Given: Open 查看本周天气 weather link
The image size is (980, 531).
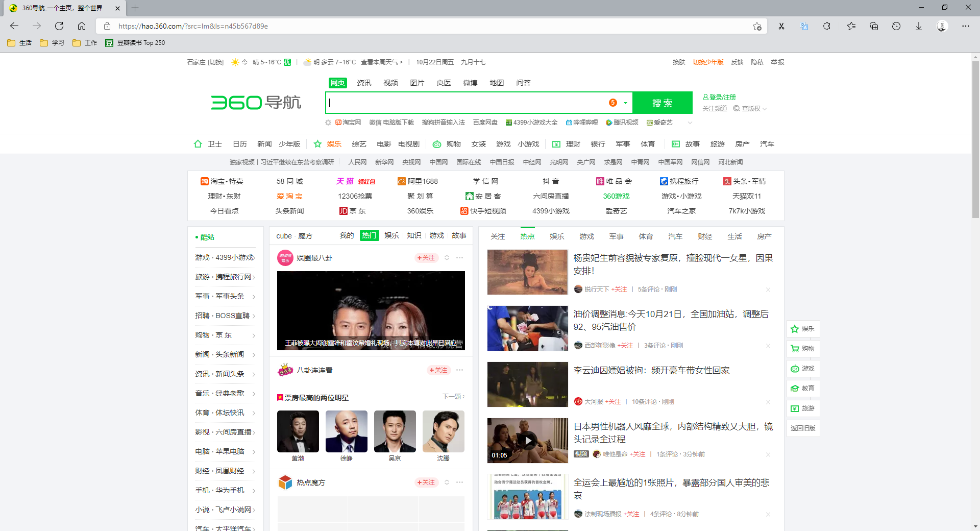Looking at the screenshot, I should [x=382, y=62].
